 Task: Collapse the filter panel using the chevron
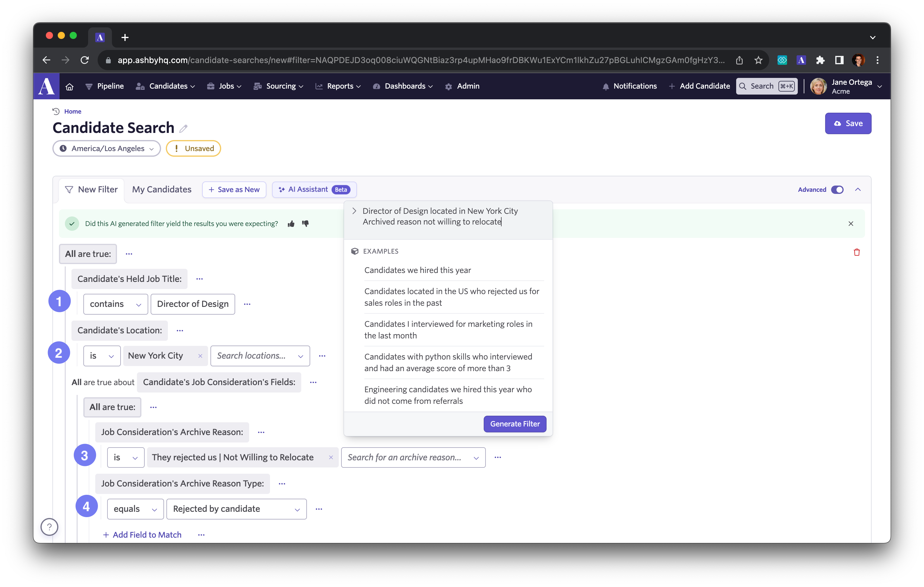coord(858,189)
